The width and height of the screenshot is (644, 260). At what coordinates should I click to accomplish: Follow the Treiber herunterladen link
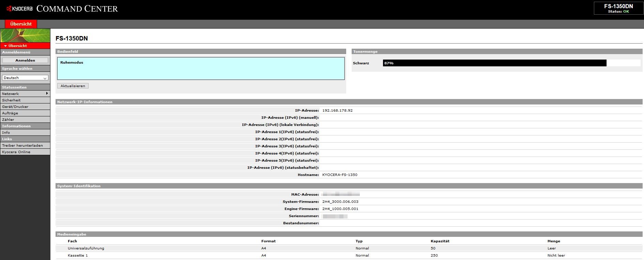tap(25, 145)
